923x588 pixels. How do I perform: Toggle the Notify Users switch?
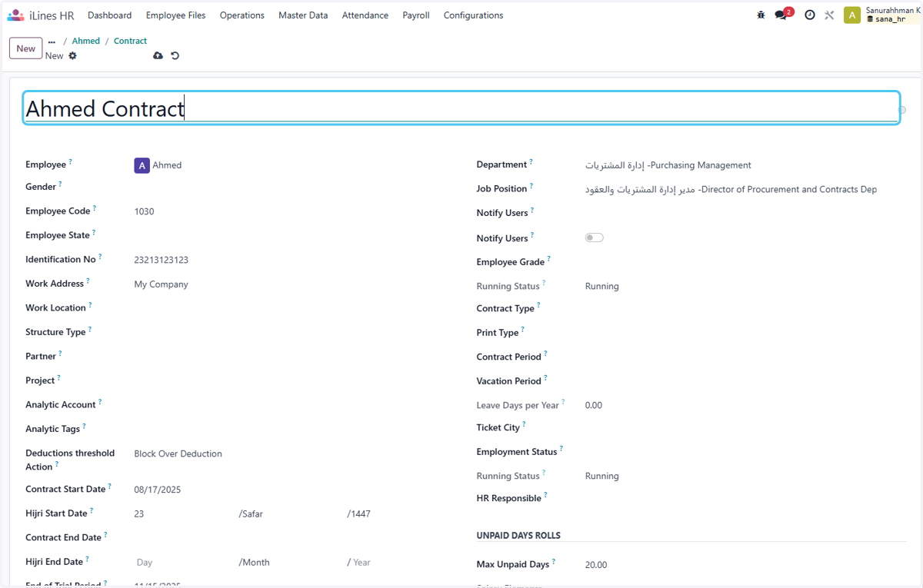click(x=594, y=238)
